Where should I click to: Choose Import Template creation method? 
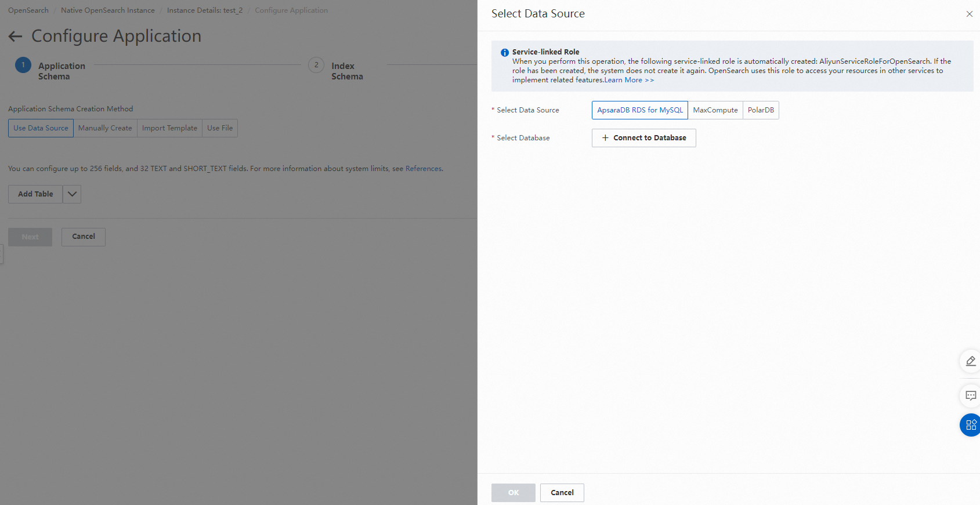169,128
